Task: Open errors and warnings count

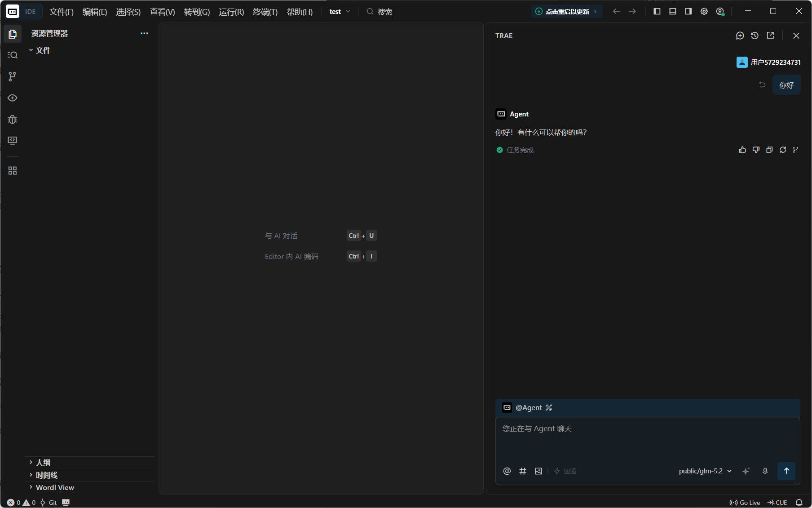Action: (21, 503)
